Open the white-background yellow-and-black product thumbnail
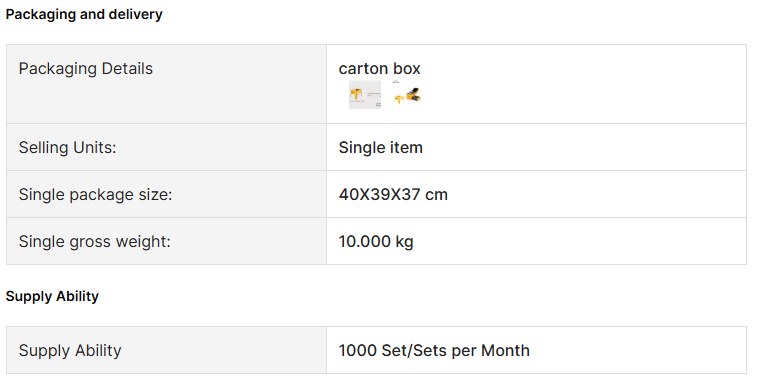 point(407,95)
